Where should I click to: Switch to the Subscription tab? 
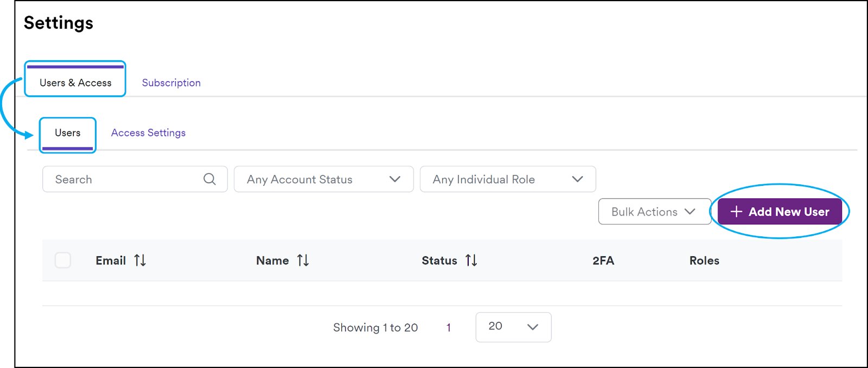pyautogui.click(x=171, y=83)
